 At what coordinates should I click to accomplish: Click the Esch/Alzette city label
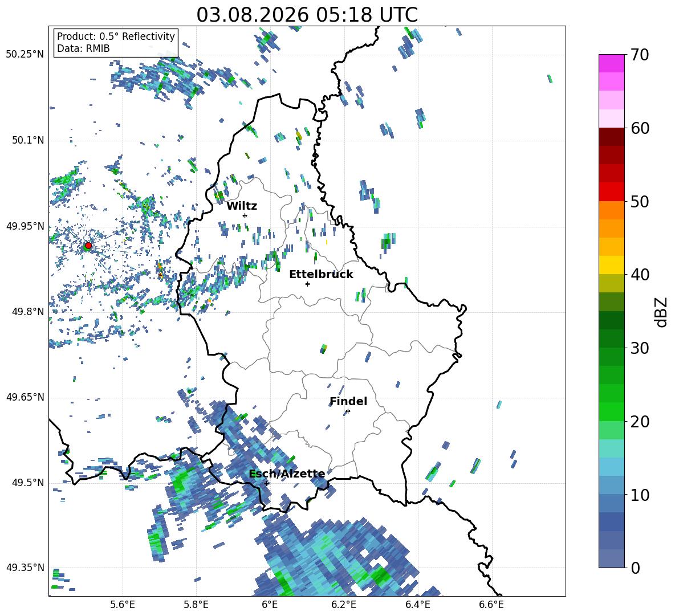click(287, 474)
